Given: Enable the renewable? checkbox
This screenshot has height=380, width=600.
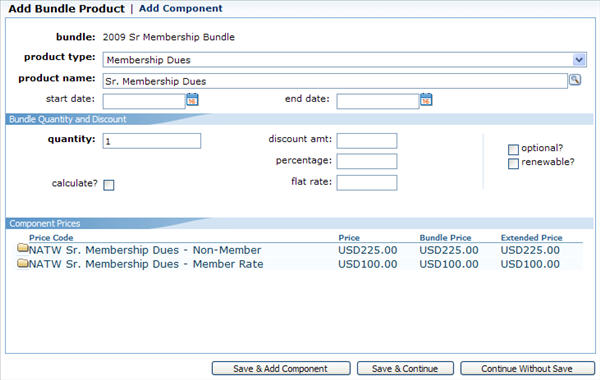Looking at the screenshot, I should point(513,163).
